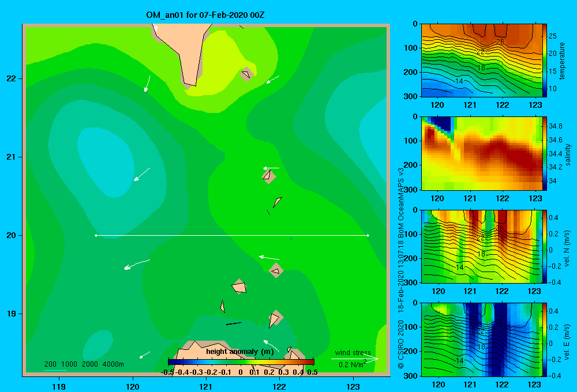Click the 'wind stress' legend label

click(x=353, y=352)
